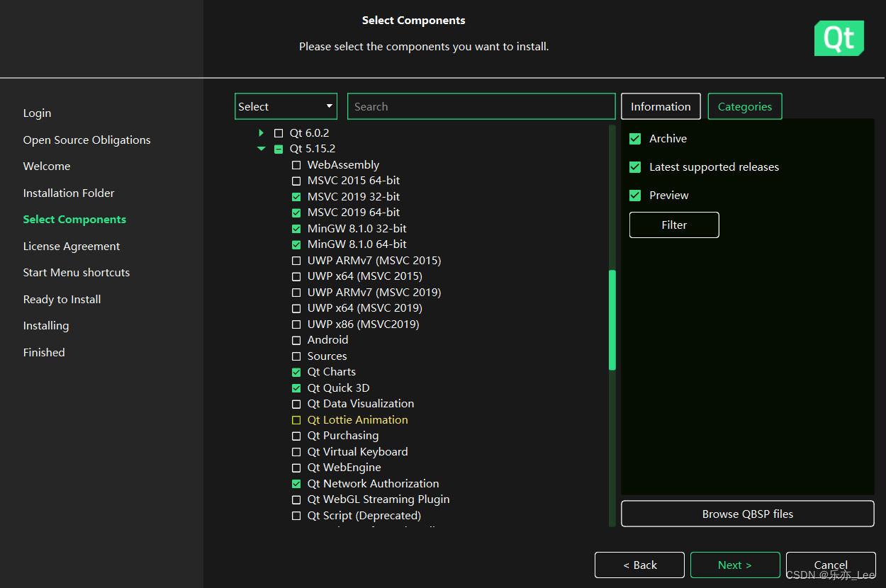This screenshot has width=886, height=588.
Task: Select the Qt WebEngine row label
Action: pyautogui.click(x=344, y=468)
